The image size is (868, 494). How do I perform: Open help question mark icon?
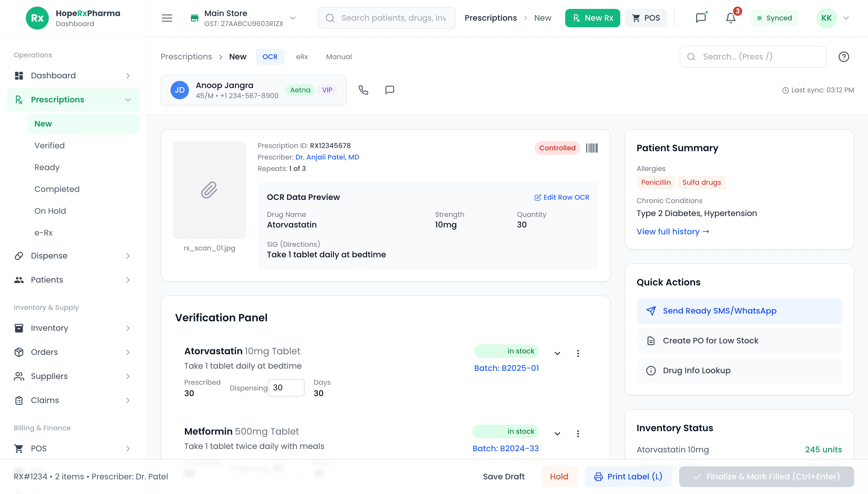[844, 57]
